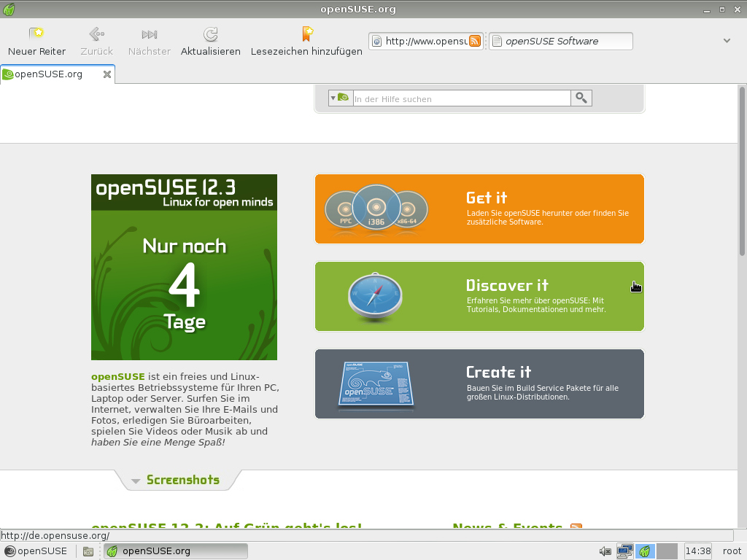Screen dimensions: 747x560
Task: Close the openSUSE.org tab
Action: point(107,74)
